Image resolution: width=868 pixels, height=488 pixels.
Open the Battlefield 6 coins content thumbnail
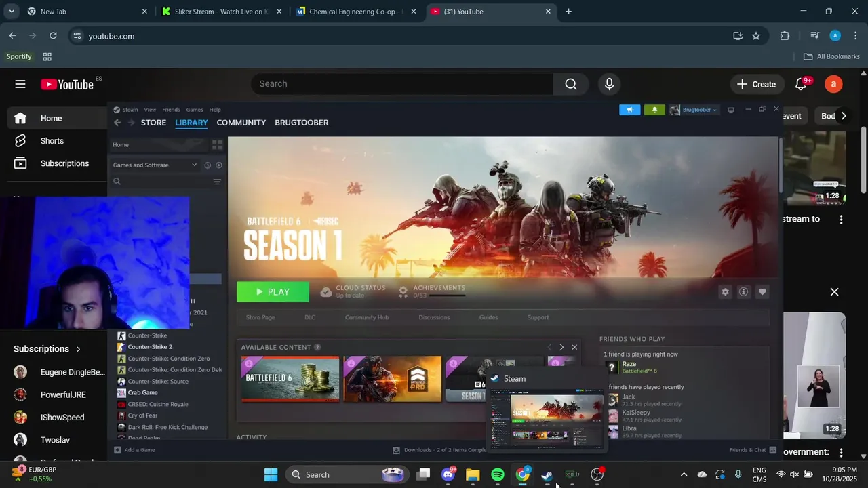[x=290, y=379]
